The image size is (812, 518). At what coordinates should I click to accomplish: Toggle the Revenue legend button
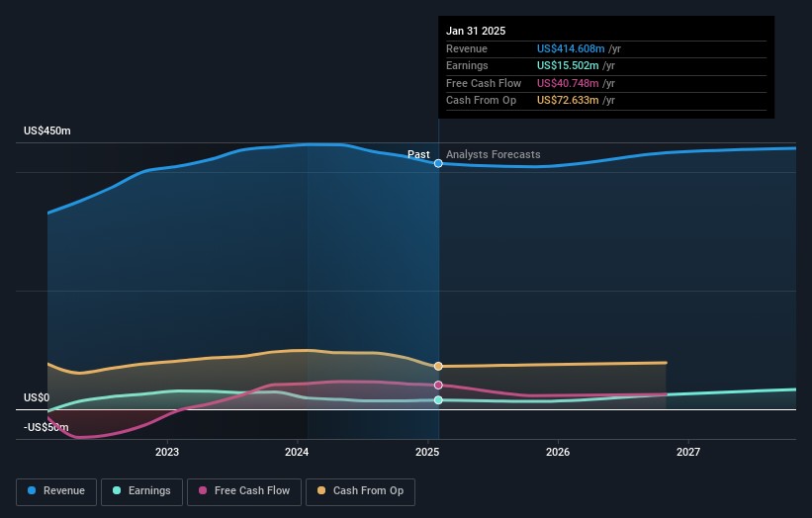57,491
